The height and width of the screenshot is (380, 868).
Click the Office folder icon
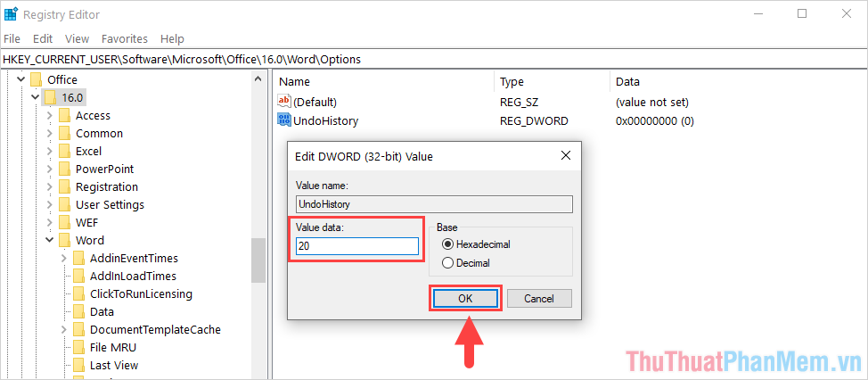(x=37, y=79)
